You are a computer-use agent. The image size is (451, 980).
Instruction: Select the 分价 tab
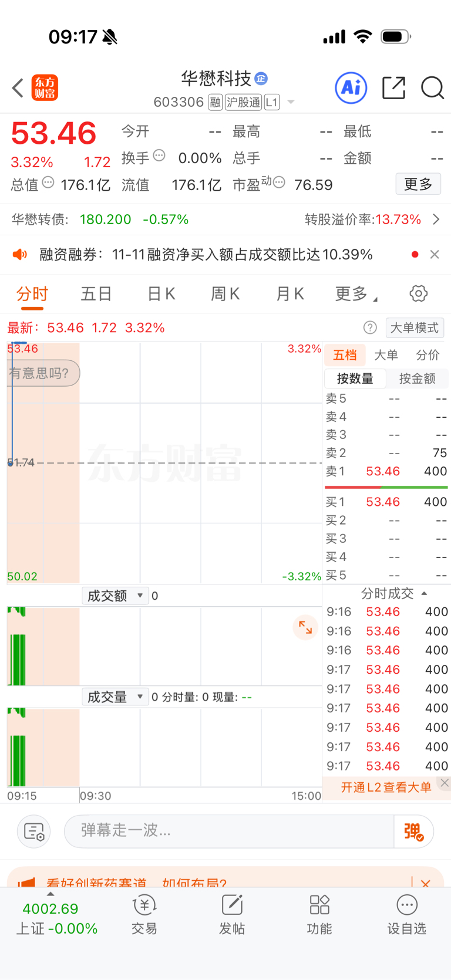click(x=428, y=355)
